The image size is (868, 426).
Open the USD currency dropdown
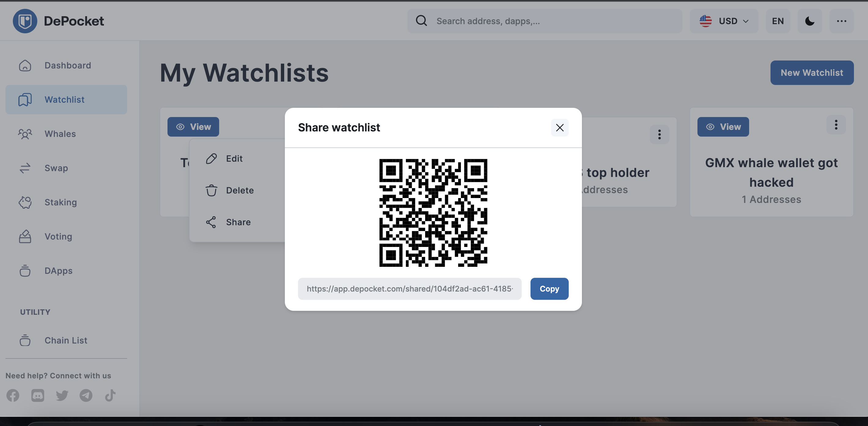[x=724, y=21]
